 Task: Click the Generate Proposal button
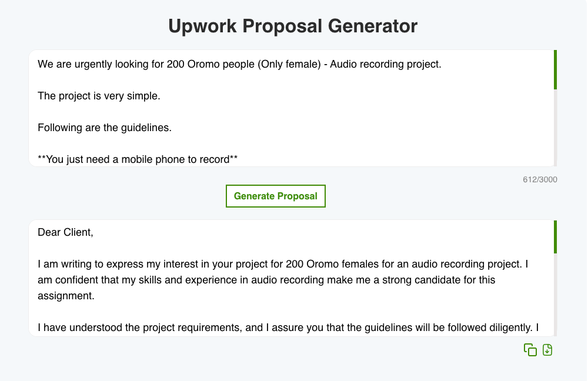[276, 196]
